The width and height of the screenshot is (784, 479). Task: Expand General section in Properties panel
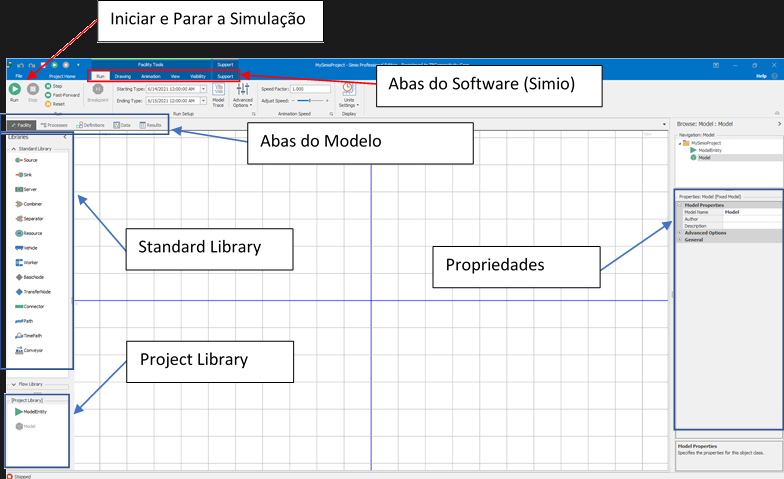point(680,240)
